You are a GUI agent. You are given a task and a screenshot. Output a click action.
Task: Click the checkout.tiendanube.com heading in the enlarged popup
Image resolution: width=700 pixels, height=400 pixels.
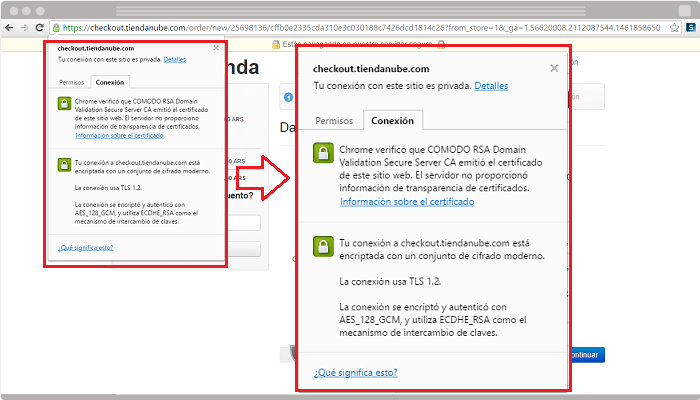[x=371, y=69]
